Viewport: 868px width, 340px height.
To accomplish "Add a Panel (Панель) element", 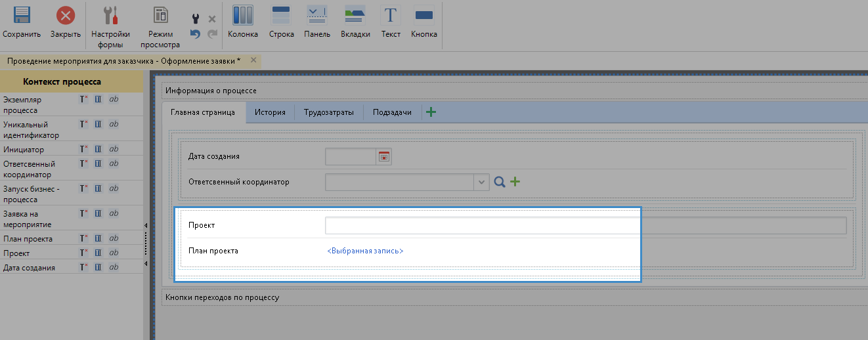I will pyautogui.click(x=316, y=16).
